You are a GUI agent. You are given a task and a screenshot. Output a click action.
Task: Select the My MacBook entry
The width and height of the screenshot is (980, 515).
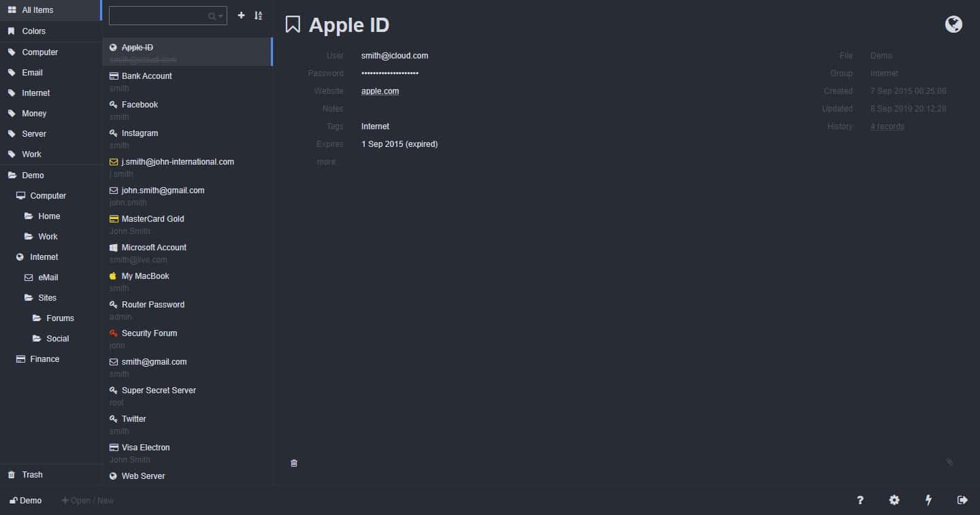pos(187,280)
